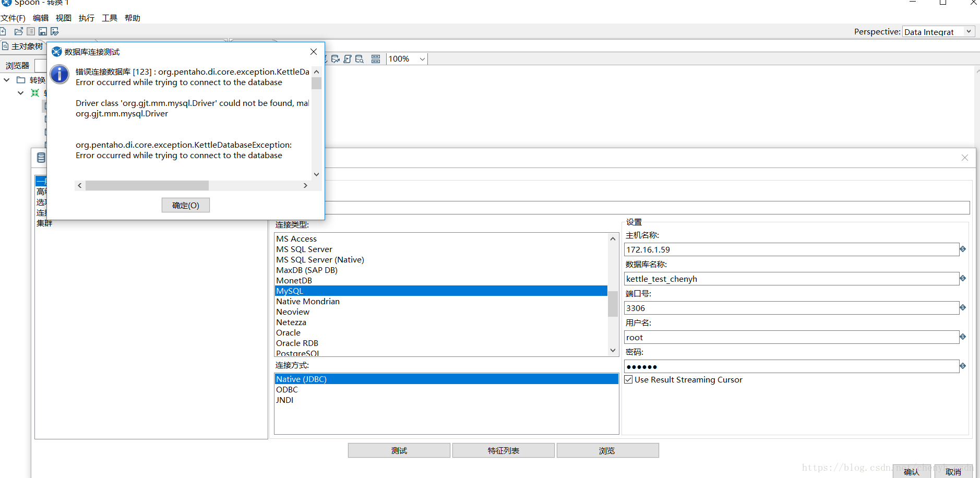Viewport: 980px width, 478px height.
Task: Click error dialog scrollbar down arrow
Action: (x=316, y=174)
